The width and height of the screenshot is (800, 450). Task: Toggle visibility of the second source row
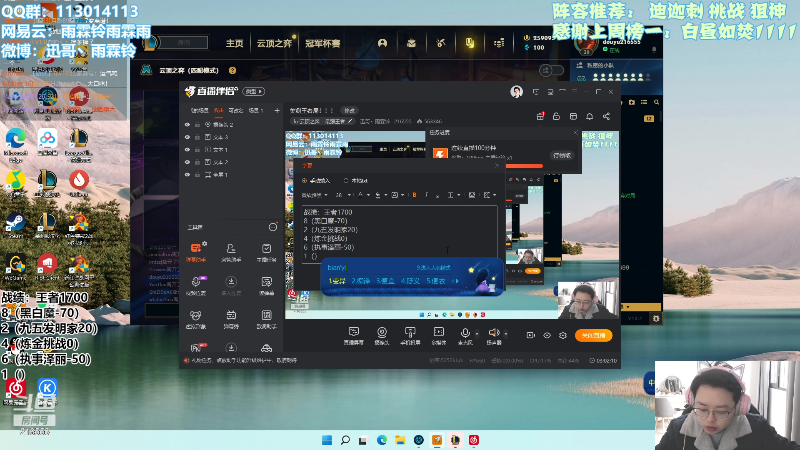187,137
